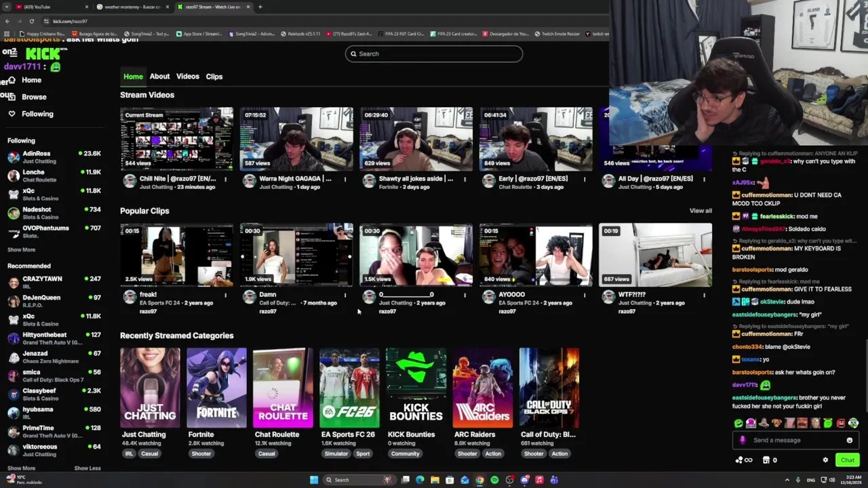Switch to the About tab
The image size is (868, 488).
159,77
